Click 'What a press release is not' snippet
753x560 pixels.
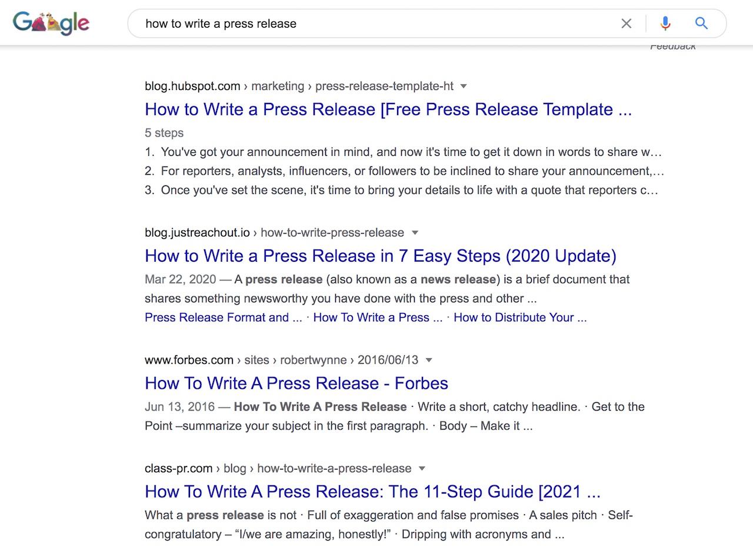pyautogui.click(x=221, y=515)
